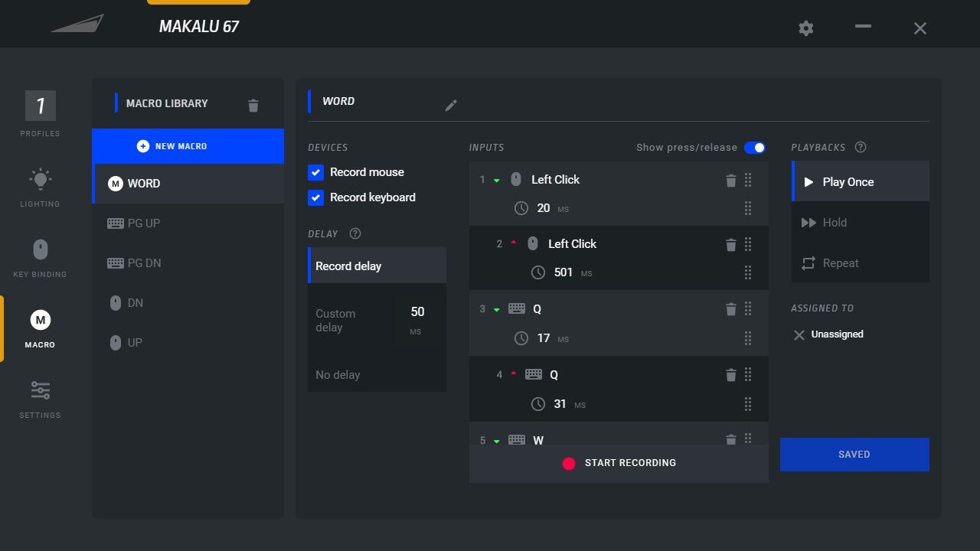
Task: Select the No delay option
Action: (377, 375)
